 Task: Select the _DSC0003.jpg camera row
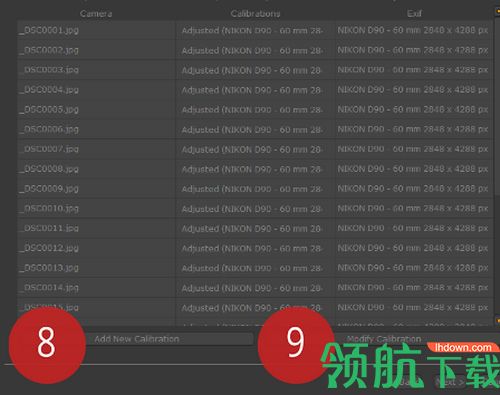click(x=96, y=70)
